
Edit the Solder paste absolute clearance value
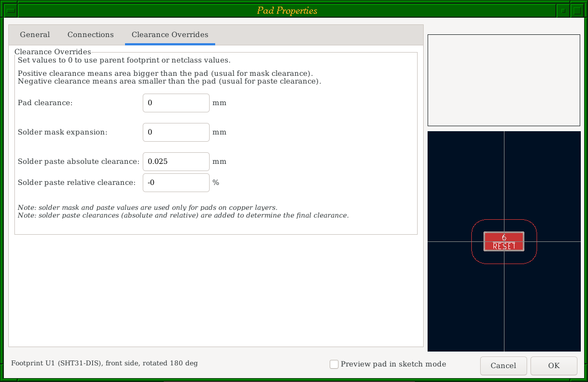176,162
